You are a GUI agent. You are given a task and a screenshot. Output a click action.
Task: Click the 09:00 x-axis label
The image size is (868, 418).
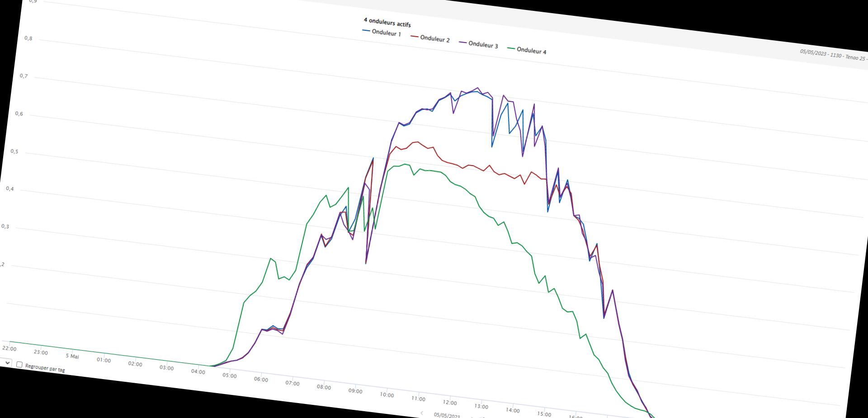click(355, 391)
